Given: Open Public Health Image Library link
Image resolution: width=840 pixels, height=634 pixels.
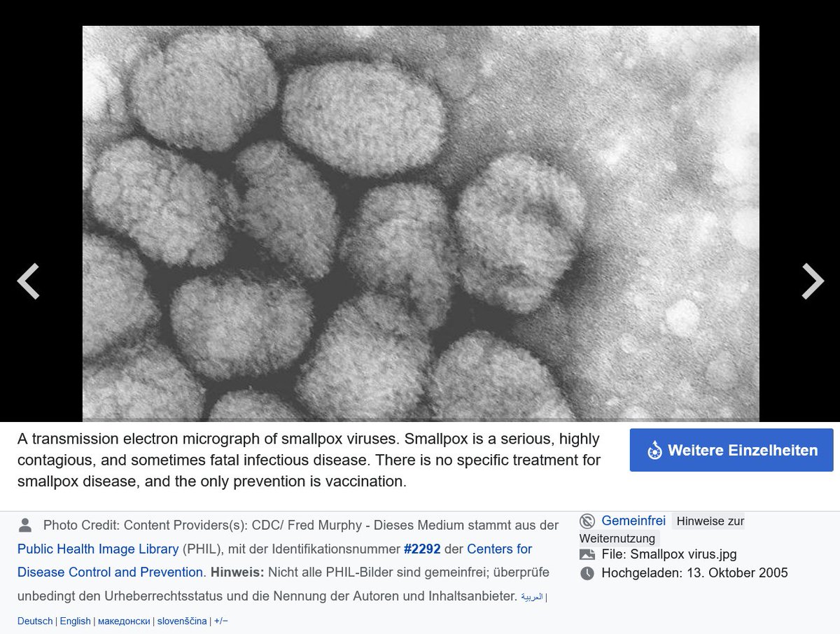Looking at the screenshot, I should (x=98, y=549).
